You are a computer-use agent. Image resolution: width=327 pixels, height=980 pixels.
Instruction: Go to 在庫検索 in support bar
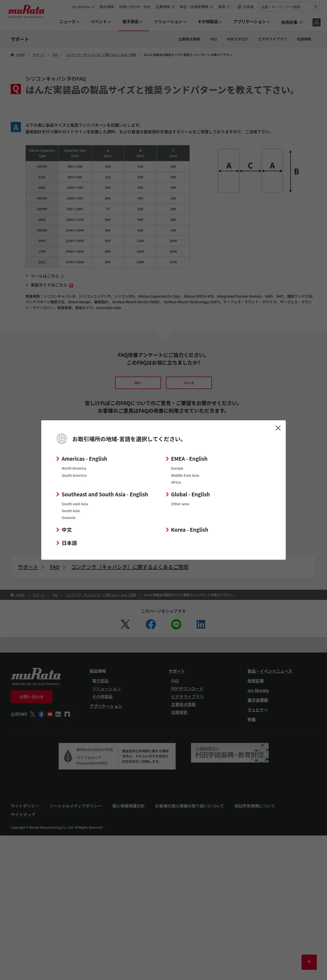[304, 39]
